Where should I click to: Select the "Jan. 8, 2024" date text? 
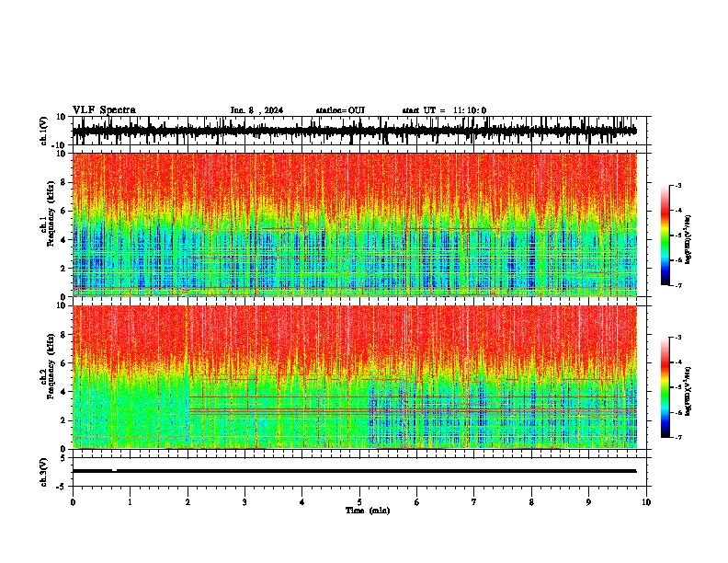(x=256, y=110)
